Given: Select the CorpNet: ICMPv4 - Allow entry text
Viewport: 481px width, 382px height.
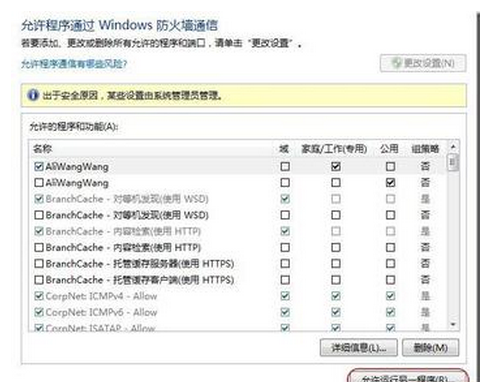Looking at the screenshot, I should 101,296.
